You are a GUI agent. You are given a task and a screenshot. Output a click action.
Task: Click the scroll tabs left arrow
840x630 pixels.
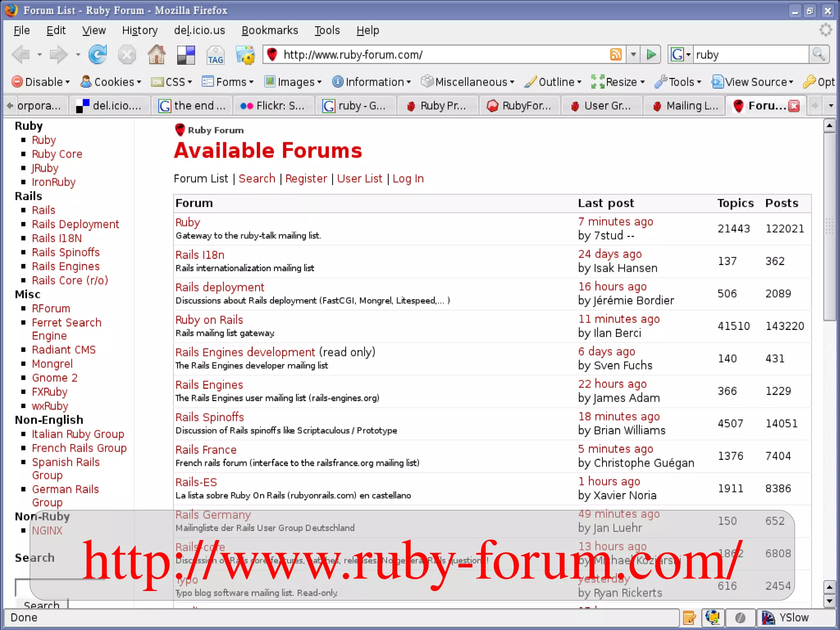(10, 105)
